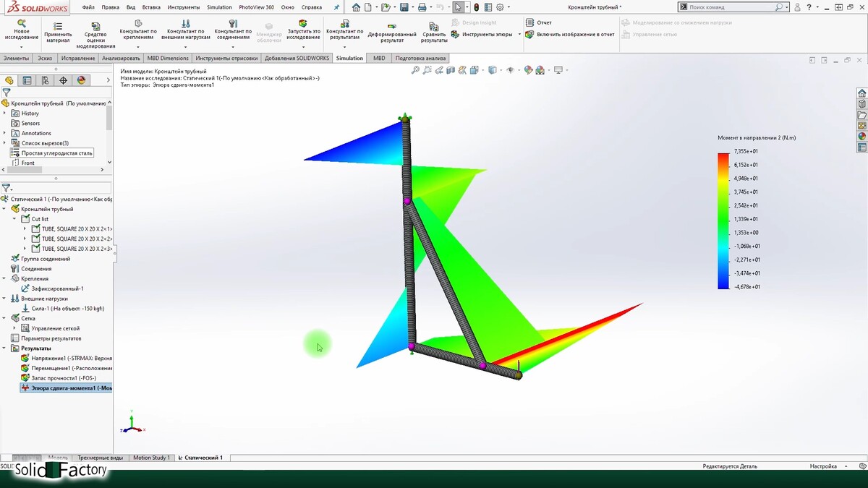The image size is (868, 488).
Task: Open the Инструменты эпюры dropdown arrow
Action: (519, 35)
